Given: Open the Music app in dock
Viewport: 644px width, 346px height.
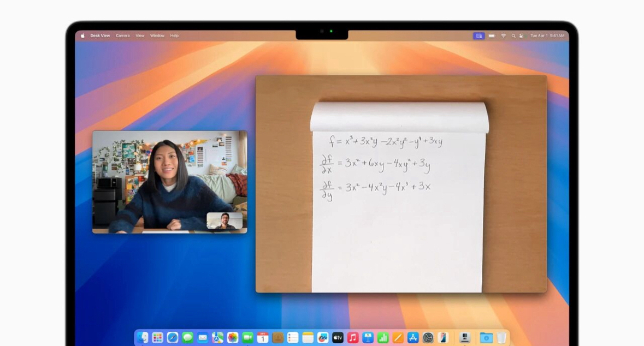Looking at the screenshot, I should tap(353, 338).
